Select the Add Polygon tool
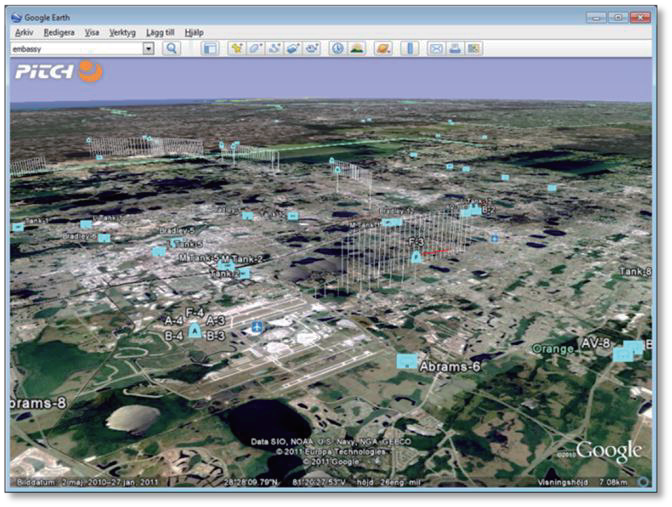Screen dimensions: 672x507 point(255,48)
